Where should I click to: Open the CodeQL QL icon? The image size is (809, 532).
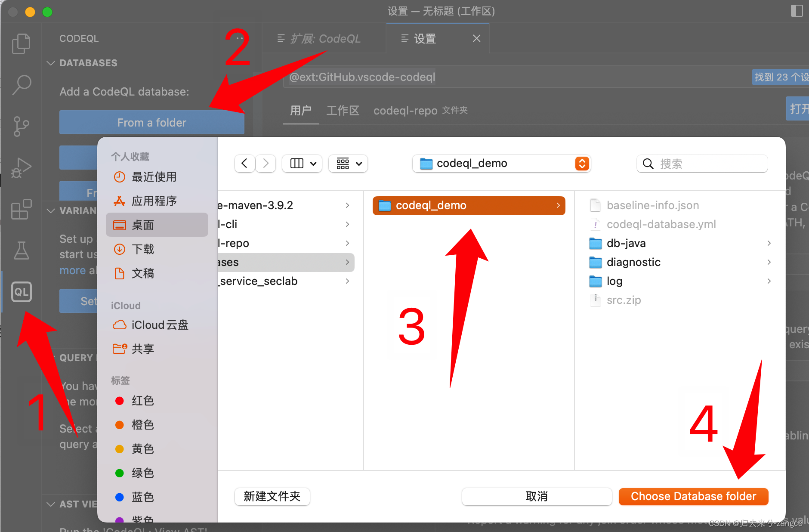[x=21, y=292]
